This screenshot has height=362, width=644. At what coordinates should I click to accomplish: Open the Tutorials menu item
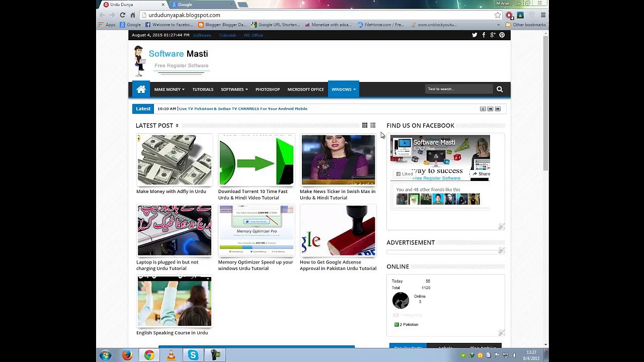[x=203, y=89]
